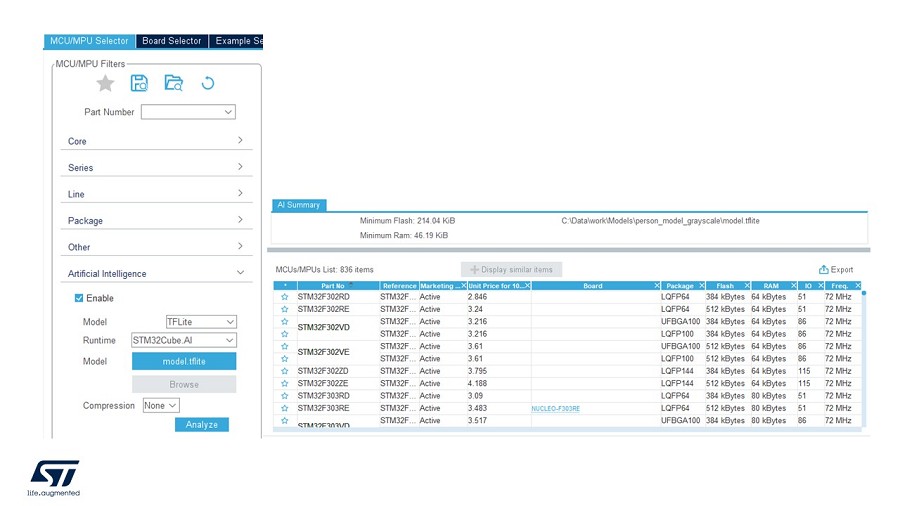Favorite the STM32F302VD UFBGA100 row star

(x=285, y=322)
